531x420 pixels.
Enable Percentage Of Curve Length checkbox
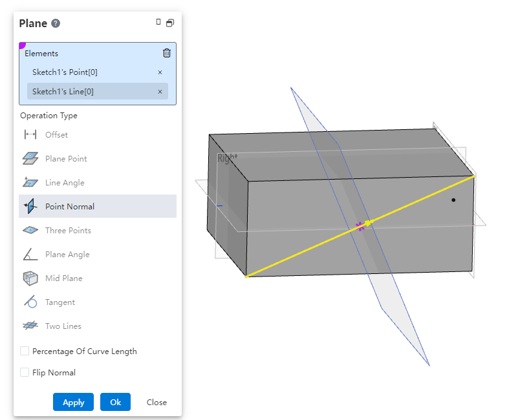25,351
